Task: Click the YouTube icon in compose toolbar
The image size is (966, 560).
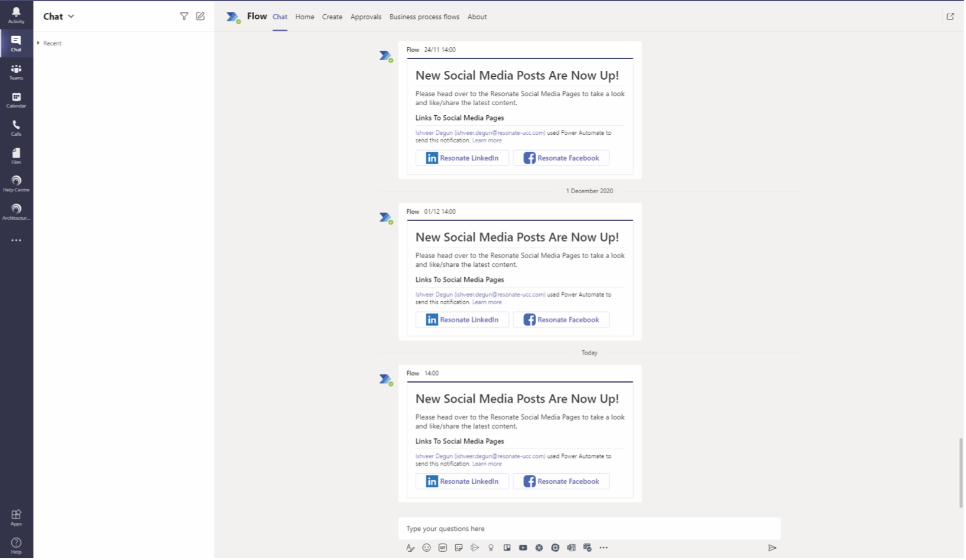Action: 523,548
